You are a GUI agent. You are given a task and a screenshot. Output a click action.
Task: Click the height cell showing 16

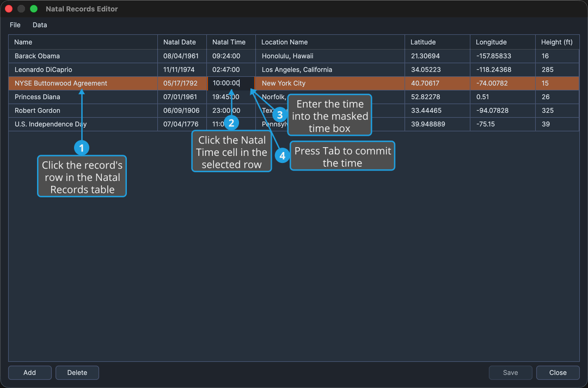pyautogui.click(x=558, y=56)
